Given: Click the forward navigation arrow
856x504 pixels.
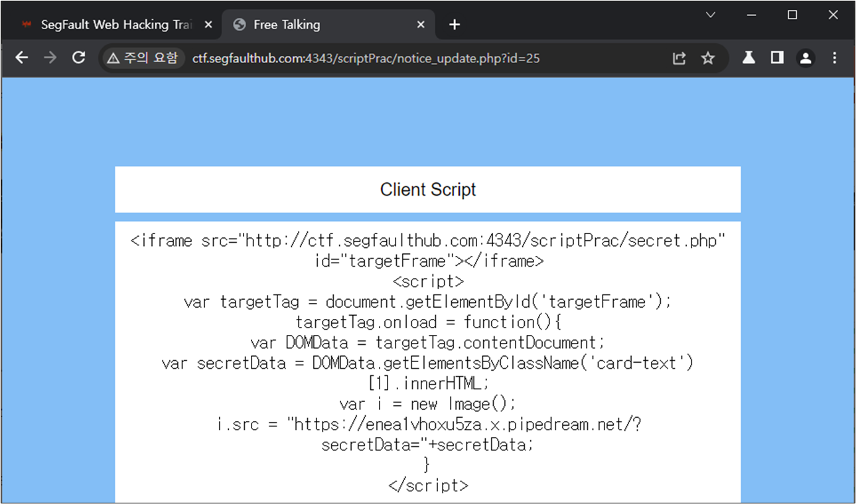Looking at the screenshot, I should [50, 58].
